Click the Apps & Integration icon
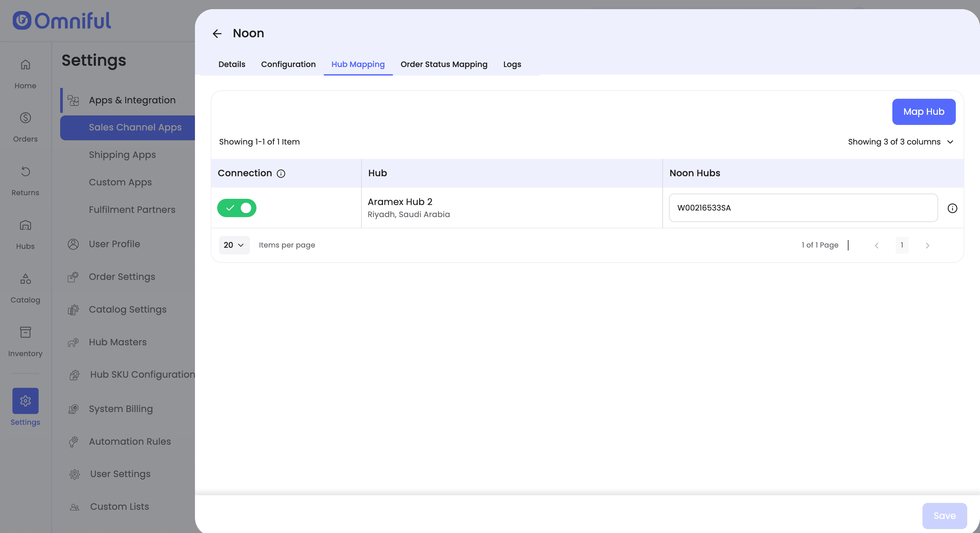Screen dimensions: 980x533 pos(73,100)
